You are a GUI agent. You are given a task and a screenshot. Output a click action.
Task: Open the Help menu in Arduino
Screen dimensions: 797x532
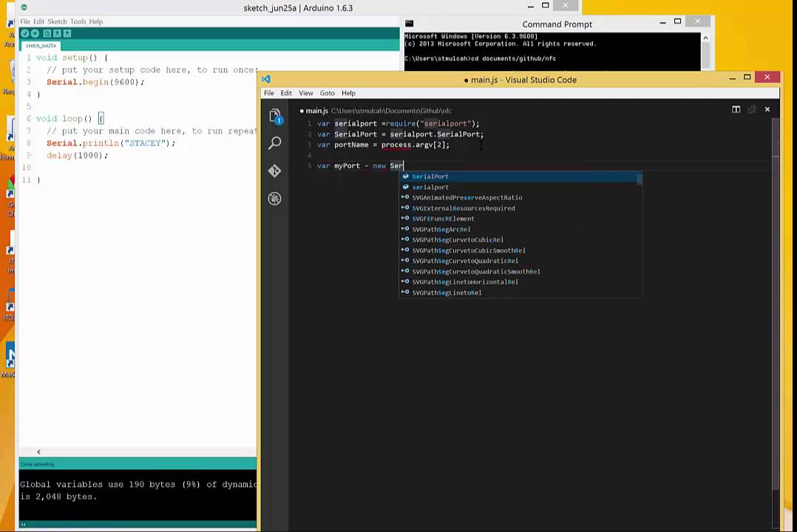(x=95, y=21)
